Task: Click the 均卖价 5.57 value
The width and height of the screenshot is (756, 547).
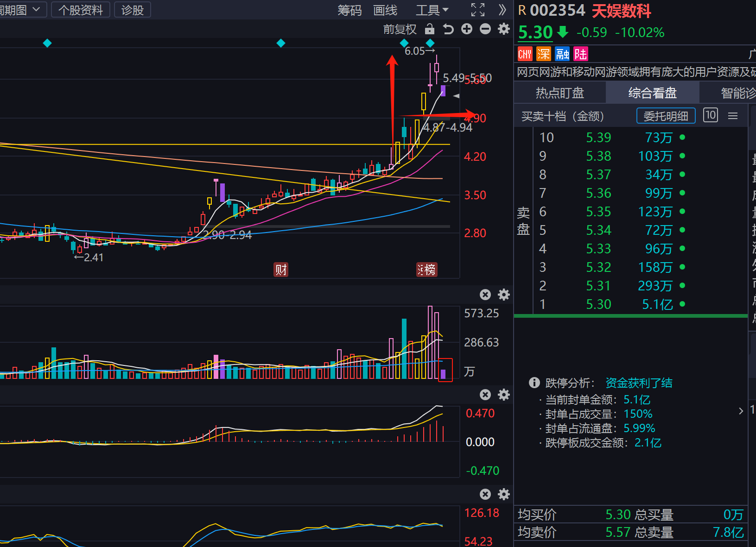Action: coord(618,533)
